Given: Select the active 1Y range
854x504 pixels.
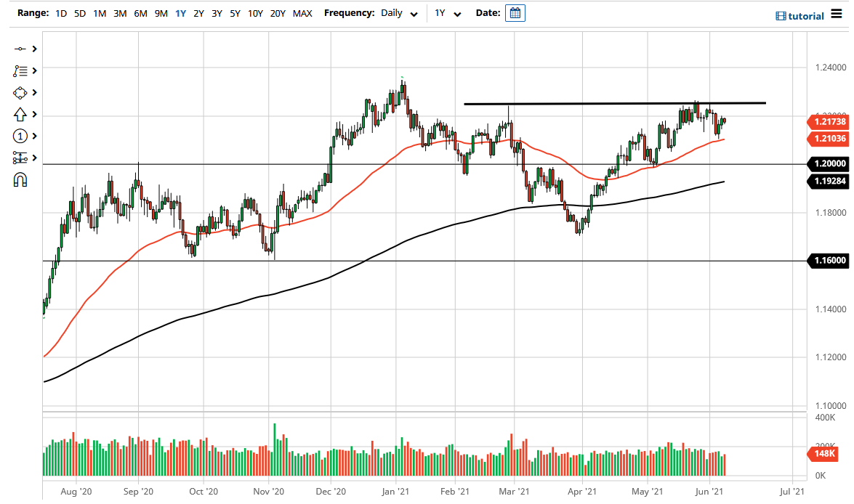Looking at the screenshot, I should [180, 13].
